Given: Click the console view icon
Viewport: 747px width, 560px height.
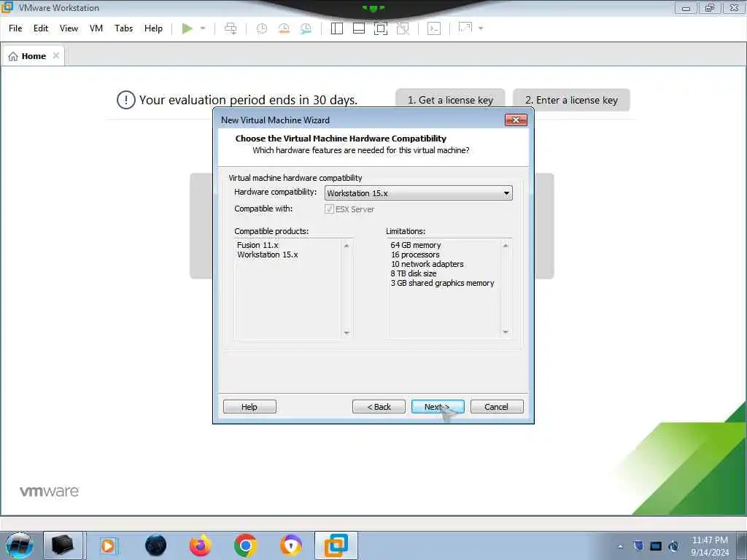Looking at the screenshot, I should click(x=434, y=28).
